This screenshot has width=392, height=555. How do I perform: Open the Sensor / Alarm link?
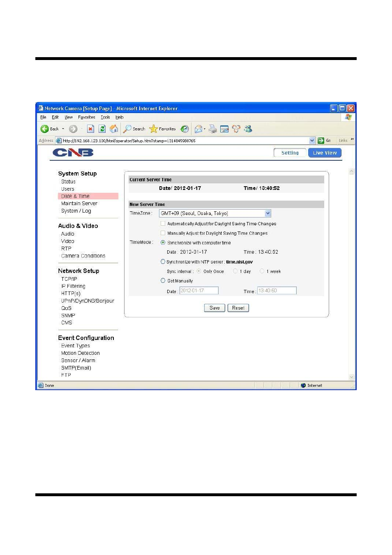pyautogui.click(x=78, y=361)
